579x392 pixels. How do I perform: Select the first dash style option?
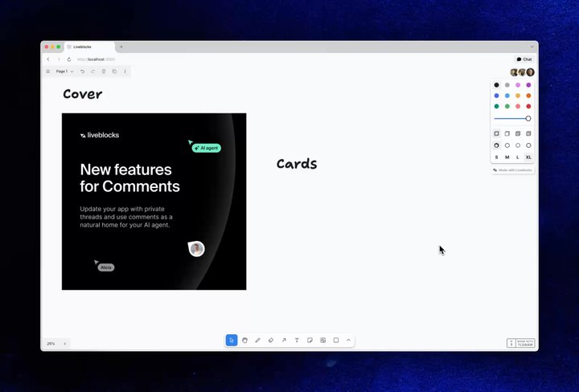497,145
